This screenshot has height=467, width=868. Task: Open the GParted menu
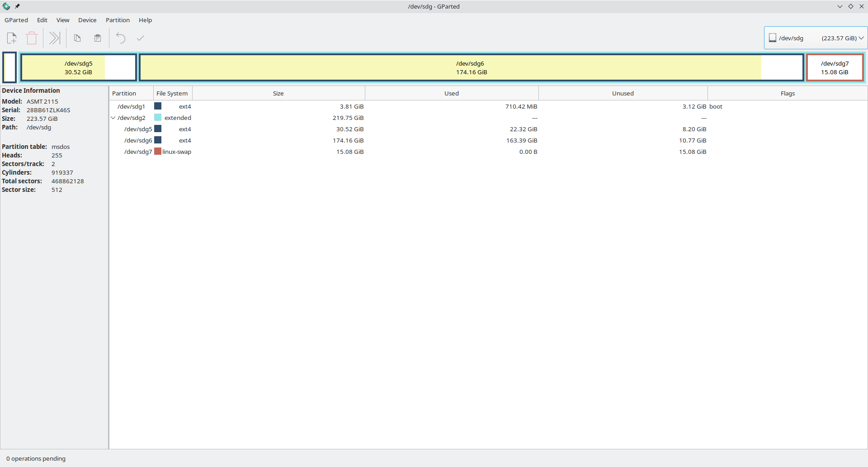[16, 20]
